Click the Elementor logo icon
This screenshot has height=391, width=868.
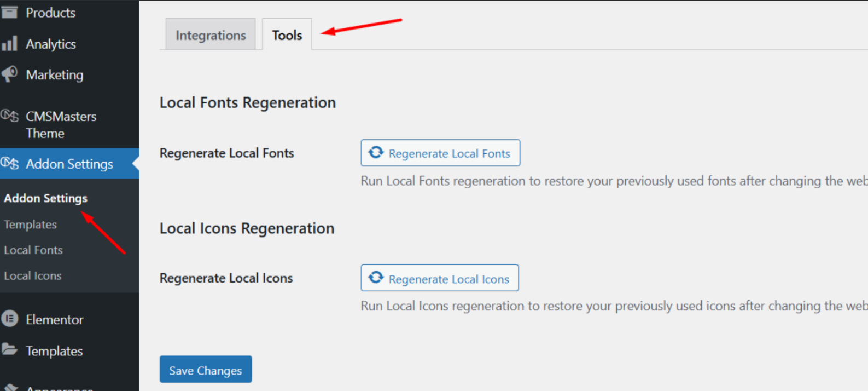pyautogui.click(x=9, y=319)
